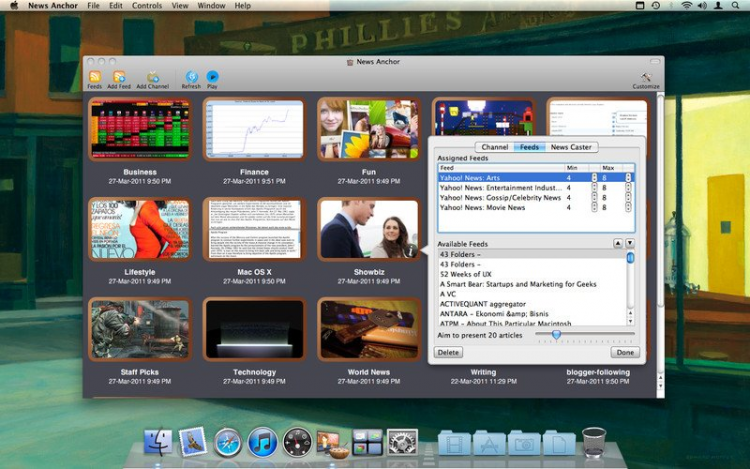Click the down arrow above Available Feeds list
This screenshot has height=469, width=750.
coord(630,243)
